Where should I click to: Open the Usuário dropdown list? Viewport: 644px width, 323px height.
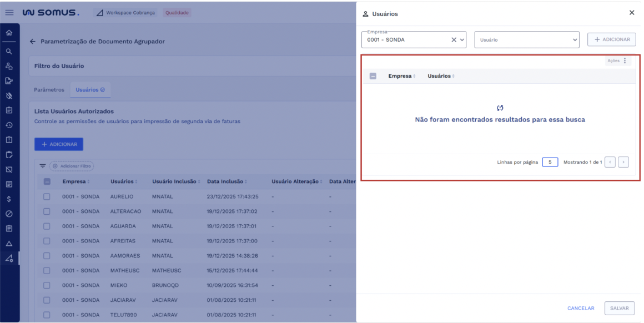575,40
